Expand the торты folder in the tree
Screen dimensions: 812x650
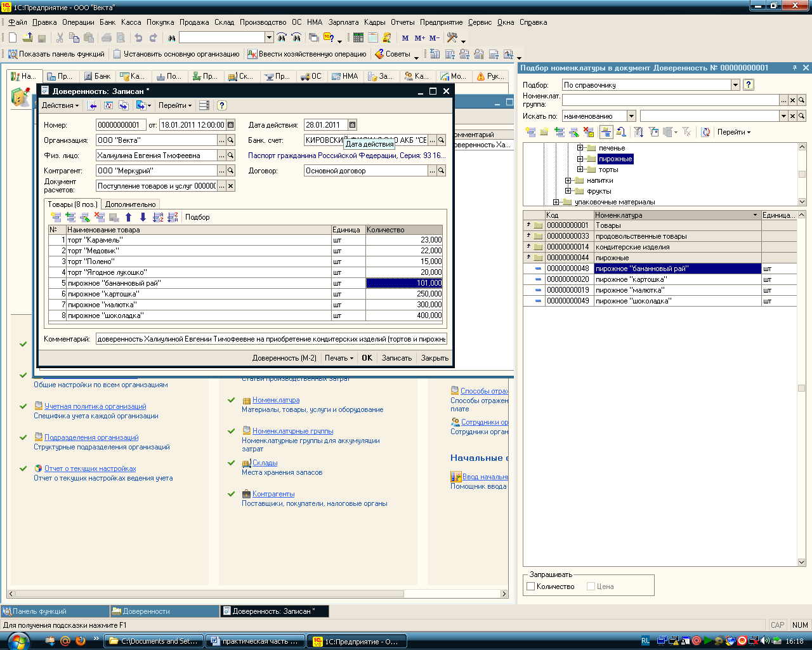pos(580,169)
